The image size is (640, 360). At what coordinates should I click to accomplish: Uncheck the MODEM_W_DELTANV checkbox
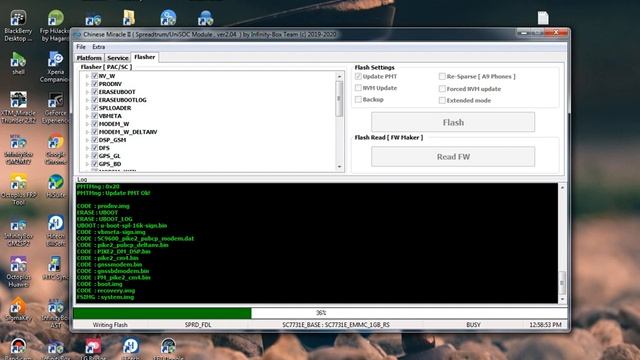click(95, 132)
